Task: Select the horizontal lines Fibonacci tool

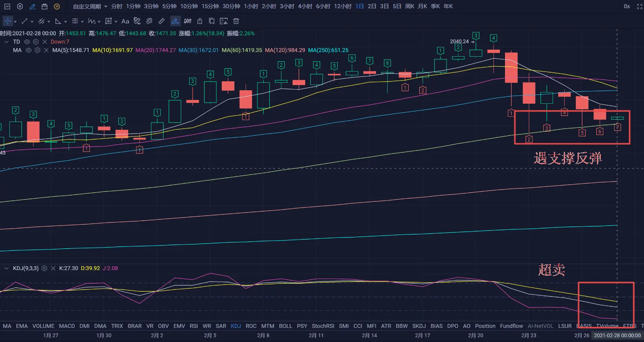Action: pos(75,21)
